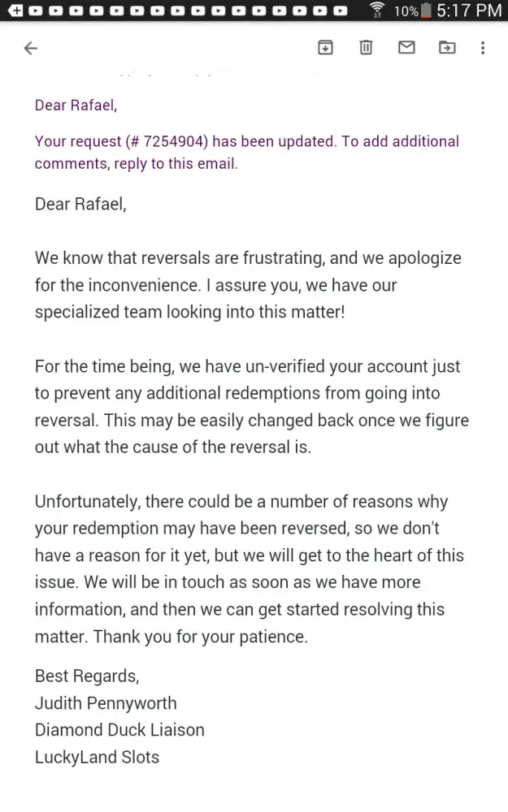Tap the battery indicator at 10%
Image resolution: width=508 pixels, height=812 pixels.
[406, 11]
